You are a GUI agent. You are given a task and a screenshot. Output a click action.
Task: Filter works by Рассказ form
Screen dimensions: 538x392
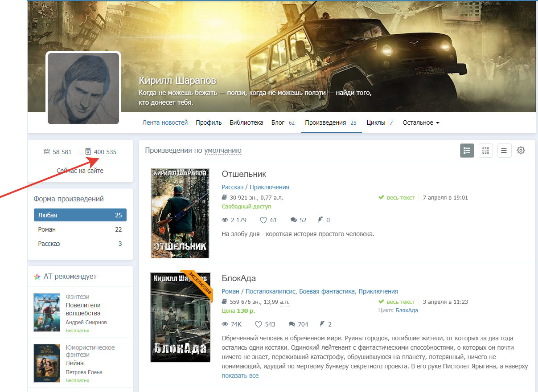80,244
